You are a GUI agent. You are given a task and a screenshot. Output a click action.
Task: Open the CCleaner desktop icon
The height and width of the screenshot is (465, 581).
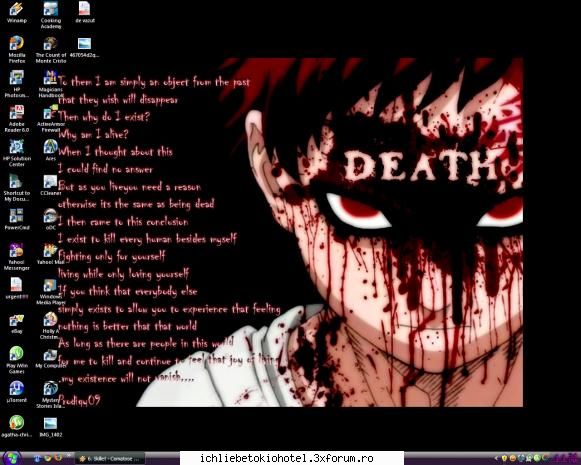[51, 185]
